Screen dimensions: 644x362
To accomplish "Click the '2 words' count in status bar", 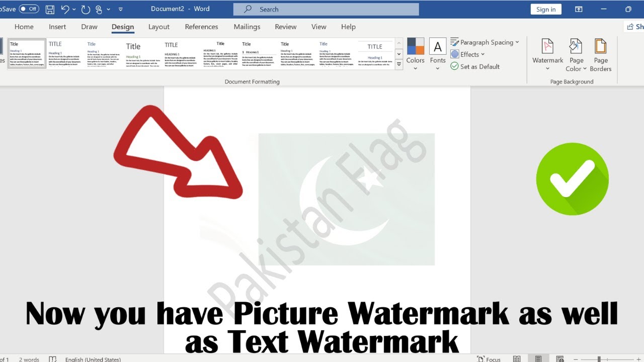I will 29,359.
